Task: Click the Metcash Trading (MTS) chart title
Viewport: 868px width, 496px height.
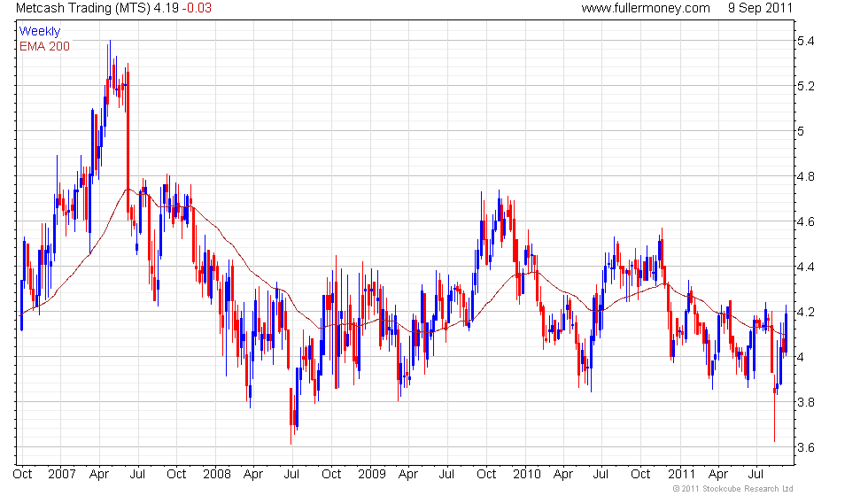Action: tap(83, 8)
